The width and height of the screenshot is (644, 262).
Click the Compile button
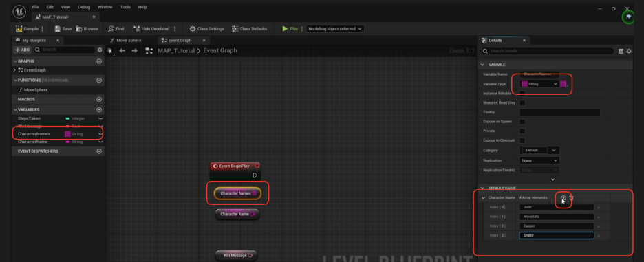pyautogui.click(x=27, y=29)
